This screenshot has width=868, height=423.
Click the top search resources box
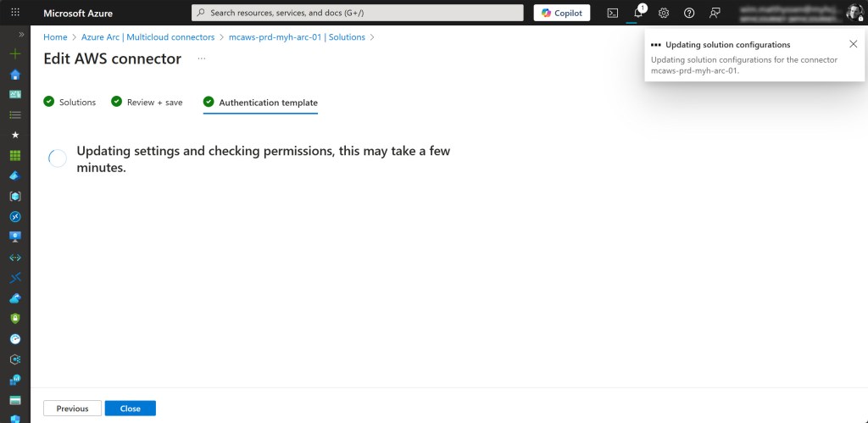coord(357,13)
